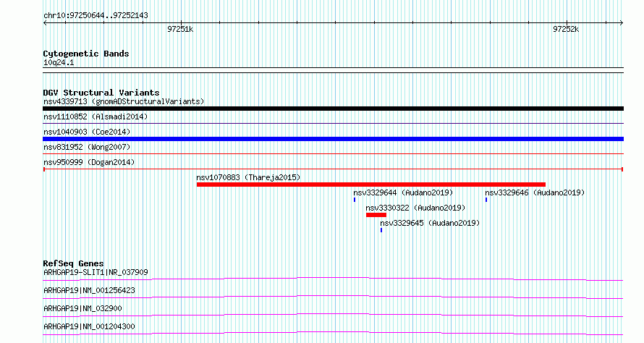Select the black nsv4339713 variant bar
The image size is (644, 343).
(333, 109)
